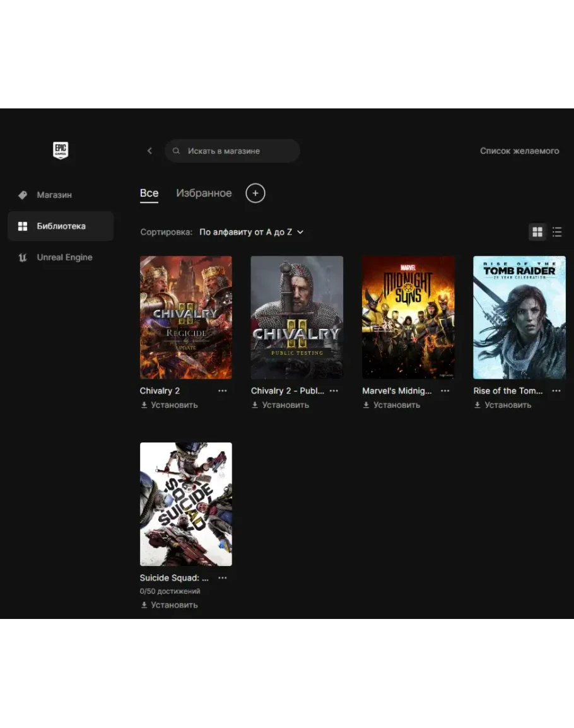The height and width of the screenshot is (728, 574).
Task: Open the Rise of the Tomb Raider cover thumbnail
Action: 519,317
